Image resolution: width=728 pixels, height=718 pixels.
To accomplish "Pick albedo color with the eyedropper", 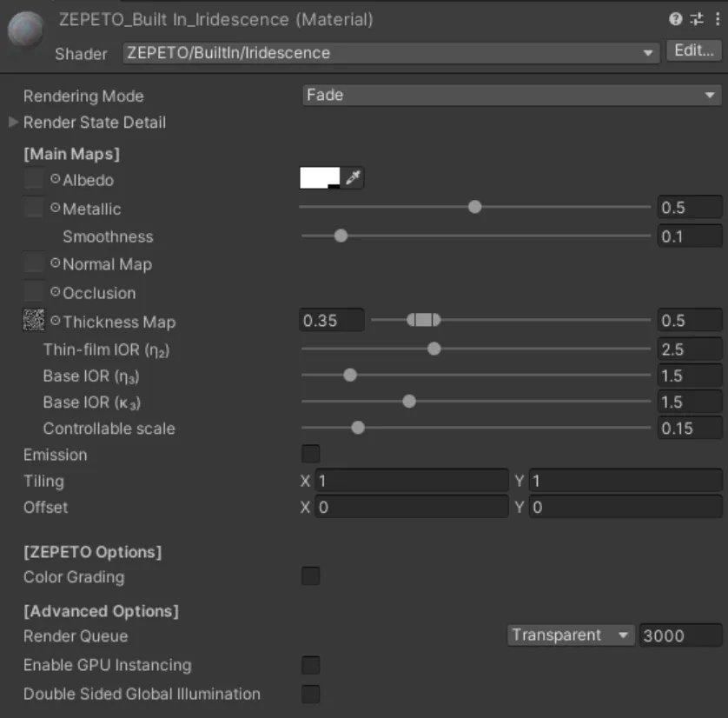I will point(353,177).
